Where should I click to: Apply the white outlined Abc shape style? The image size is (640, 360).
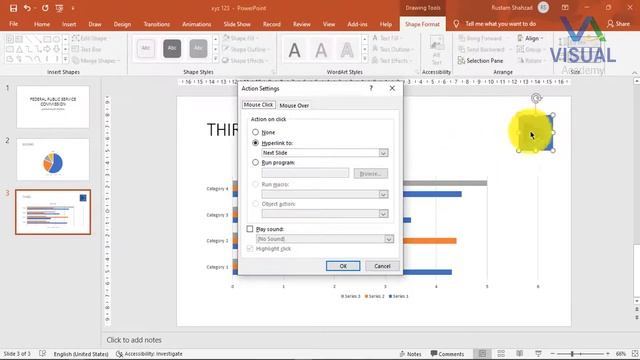[x=146, y=49]
